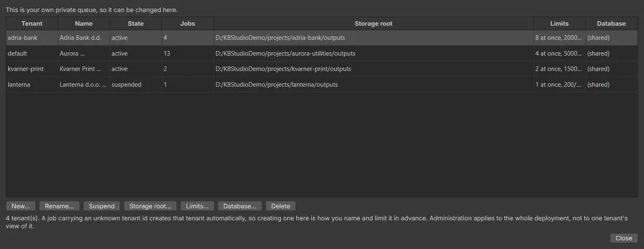Sort by the Storage root column header
644x249 pixels.
pyautogui.click(x=374, y=23)
